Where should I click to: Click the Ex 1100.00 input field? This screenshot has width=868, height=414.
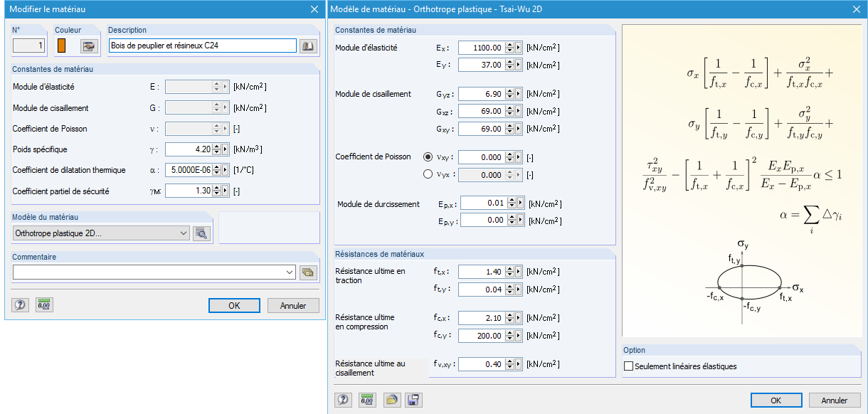point(482,48)
